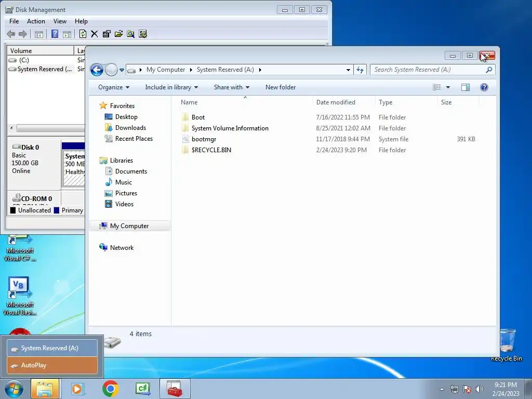Image resolution: width=532 pixels, height=399 pixels.
Task: Open Desktop in the navigation pane
Action: point(121,117)
